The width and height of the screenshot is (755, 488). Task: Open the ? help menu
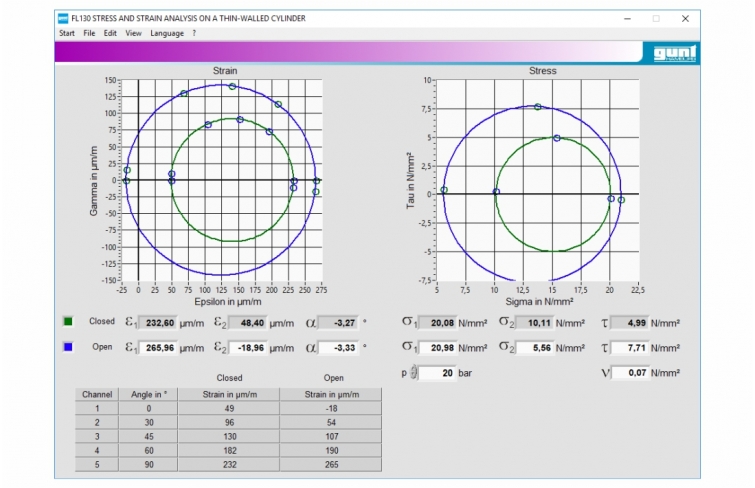(x=194, y=33)
